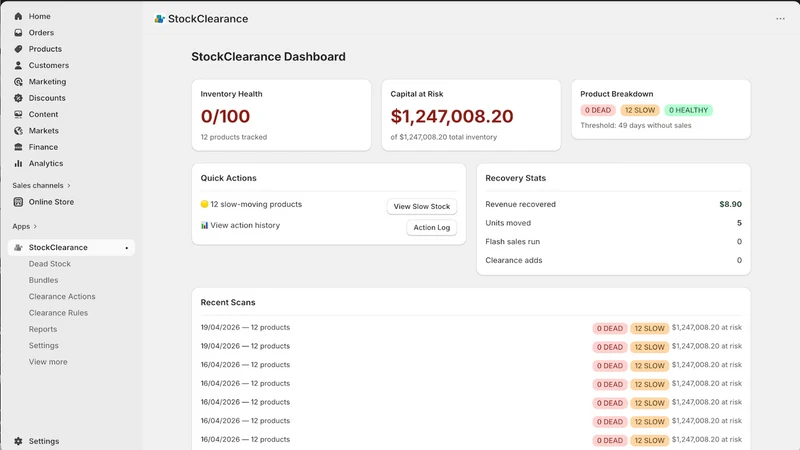The height and width of the screenshot is (450, 800).
Task: Click the StockClearance logo in header
Action: point(159,19)
